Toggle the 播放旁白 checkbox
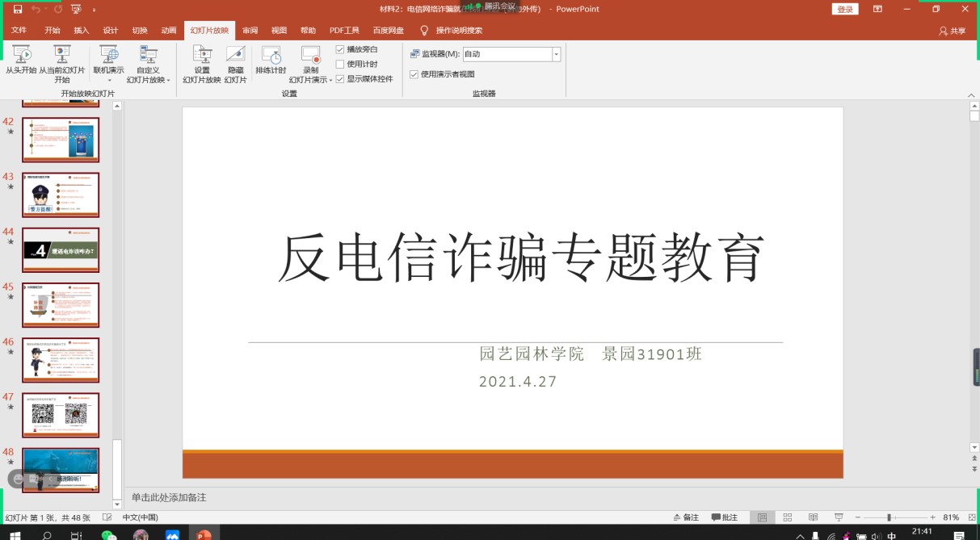Image resolution: width=980 pixels, height=540 pixels. (340, 49)
